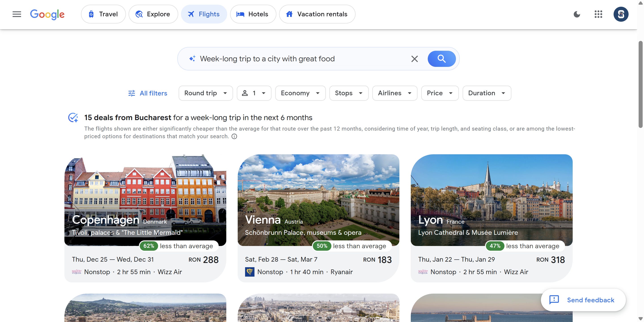
Task: Expand the Economy class dropdown
Action: 300,93
